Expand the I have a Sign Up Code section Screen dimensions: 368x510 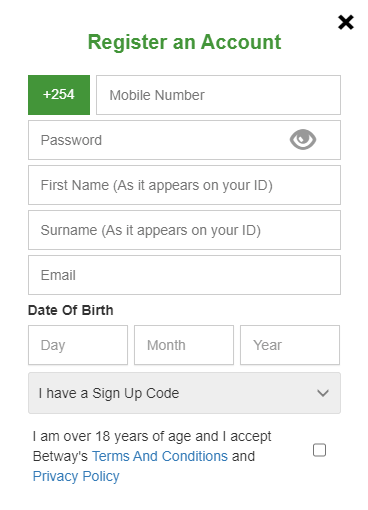(184, 393)
